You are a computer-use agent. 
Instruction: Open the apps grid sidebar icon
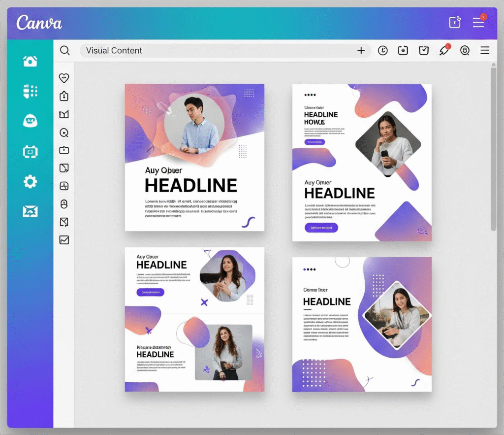30,91
